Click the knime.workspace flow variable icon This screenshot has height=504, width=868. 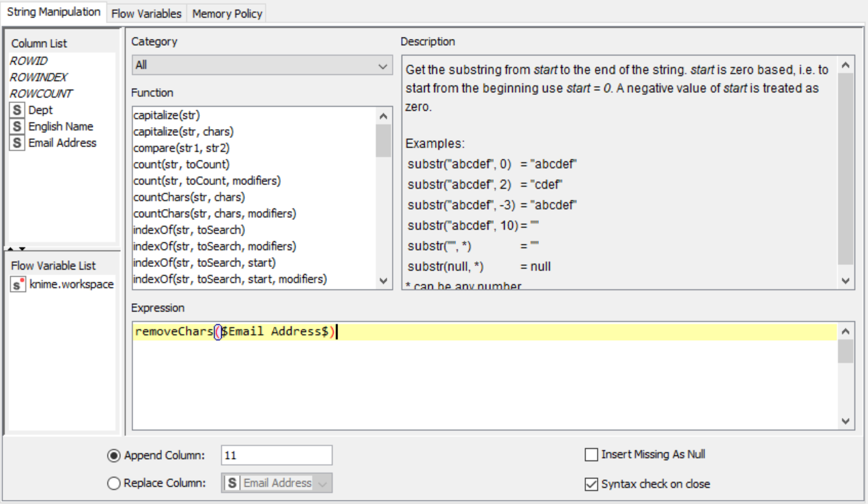18,285
